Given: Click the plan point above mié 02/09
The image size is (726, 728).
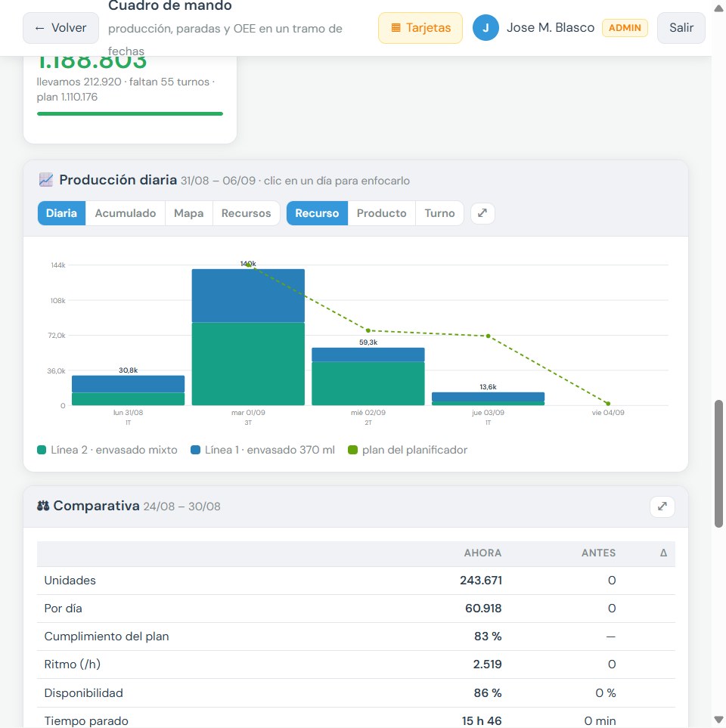Looking at the screenshot, I should coord(368,330).
